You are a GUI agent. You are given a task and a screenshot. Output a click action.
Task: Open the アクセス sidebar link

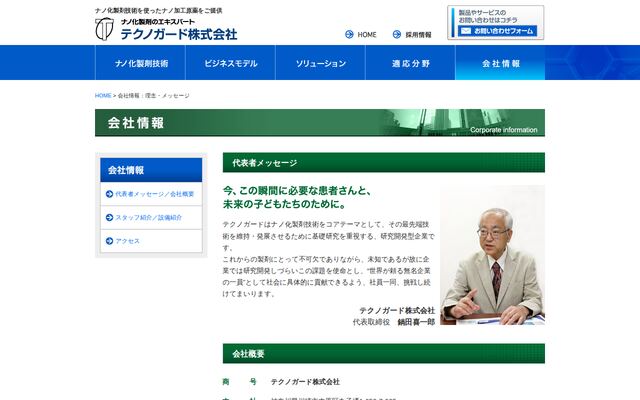(x=127, y=241)
